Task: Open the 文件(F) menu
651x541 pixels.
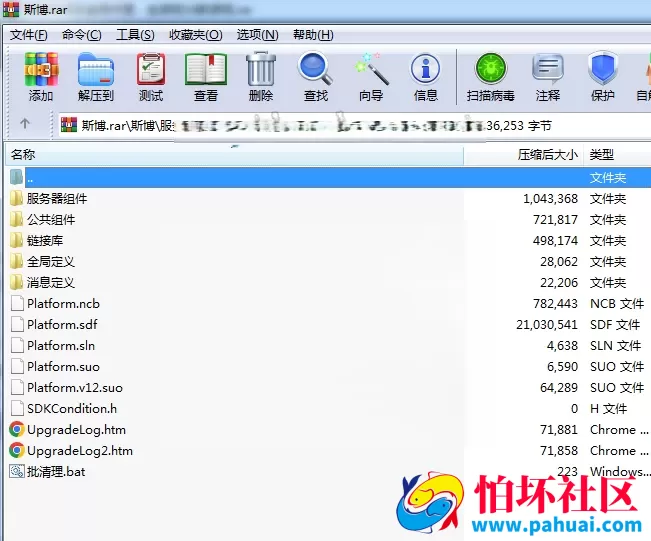Action: point(28,35)
